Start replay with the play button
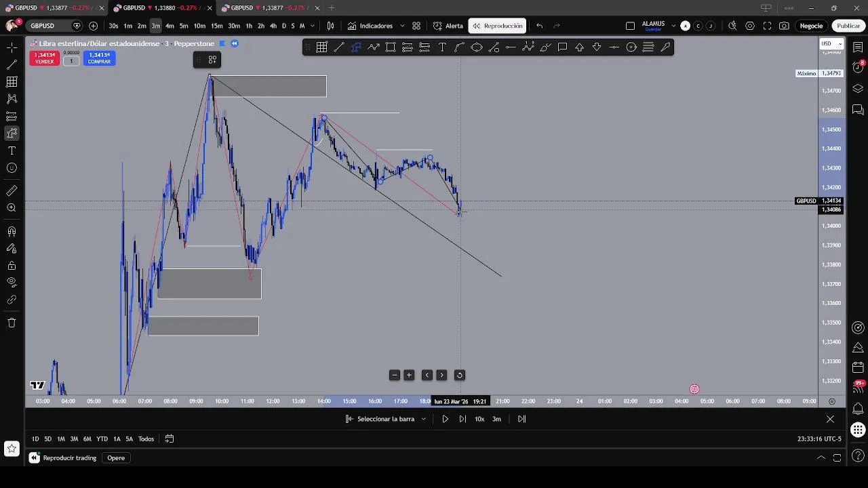Viewport: 868px width, 488px height. [445, 419]
